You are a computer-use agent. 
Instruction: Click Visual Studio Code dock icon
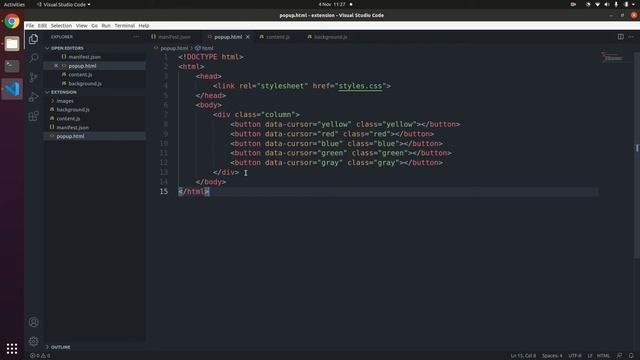click(x=12, y=89)
